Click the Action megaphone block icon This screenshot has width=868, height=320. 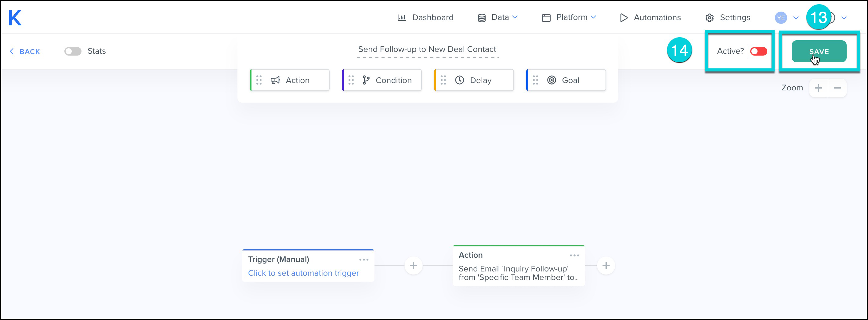coord(275,80)
